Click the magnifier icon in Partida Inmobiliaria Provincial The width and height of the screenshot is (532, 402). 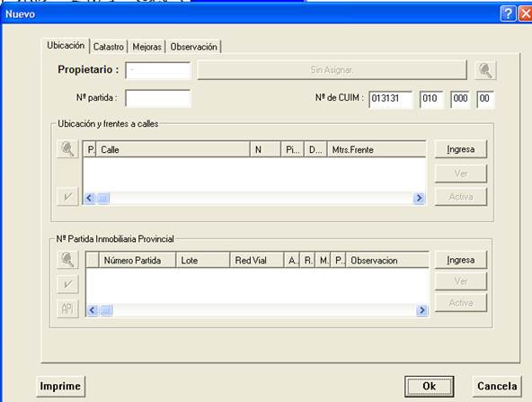click(x=67, y=260)
